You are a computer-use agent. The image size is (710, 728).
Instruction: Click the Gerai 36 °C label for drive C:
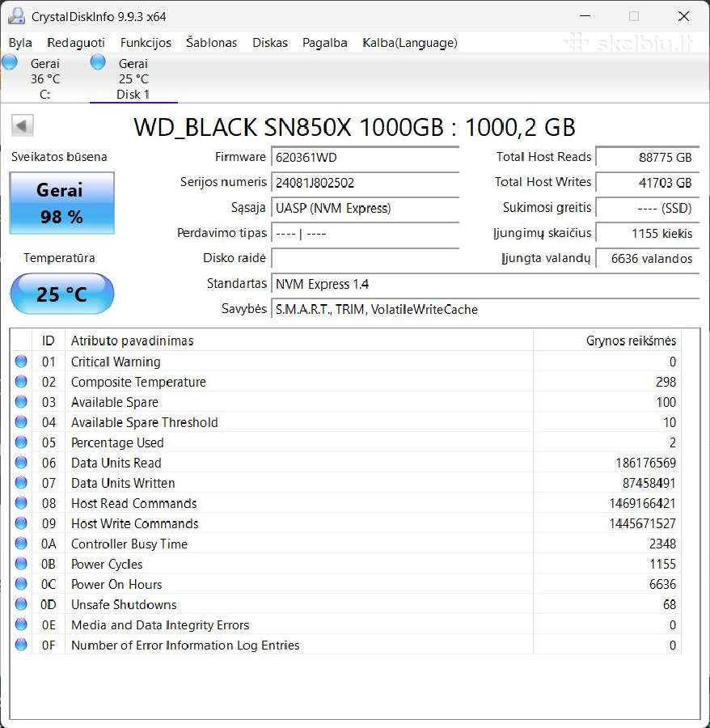45,71
